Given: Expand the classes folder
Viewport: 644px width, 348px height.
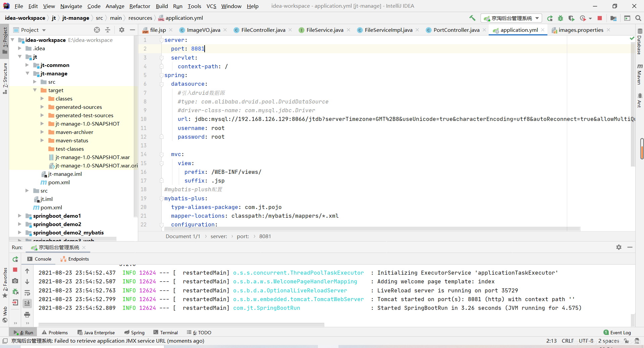Looking at the screenshot, I should (42, 98).
